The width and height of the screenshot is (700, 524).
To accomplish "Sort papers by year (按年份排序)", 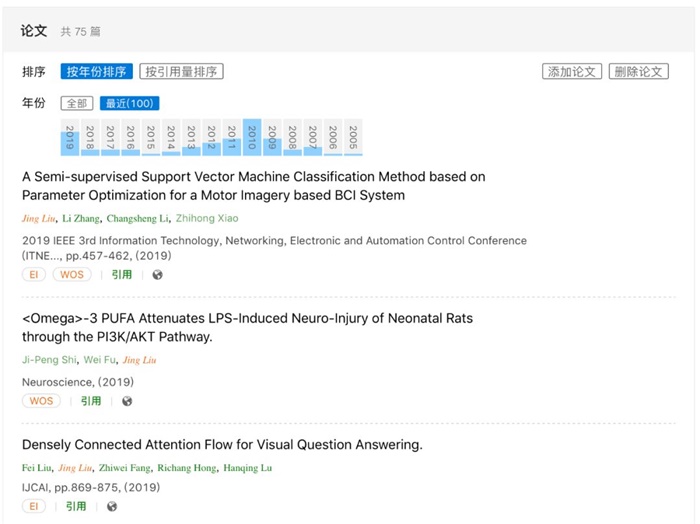I will click(96, 72).
